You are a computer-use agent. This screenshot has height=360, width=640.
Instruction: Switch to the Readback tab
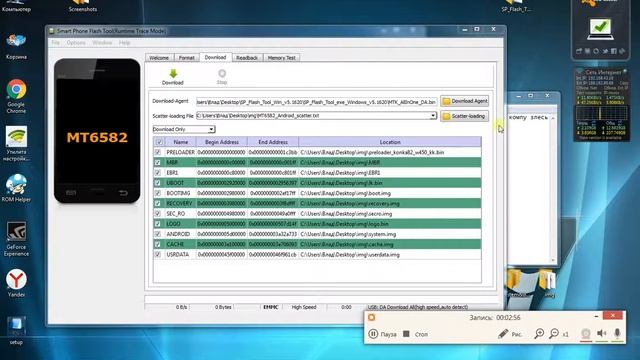coord(247,58)
